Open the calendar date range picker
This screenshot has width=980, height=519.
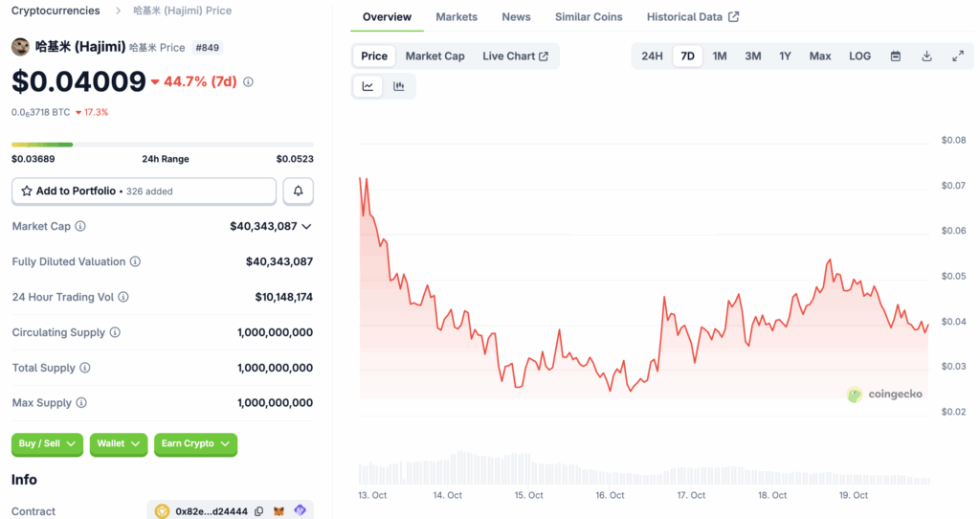(896, 56)
